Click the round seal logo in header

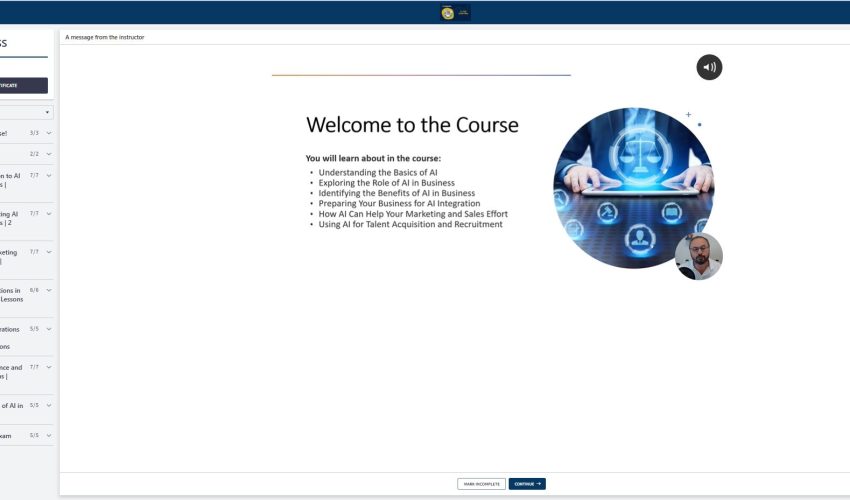click(447, 13)
